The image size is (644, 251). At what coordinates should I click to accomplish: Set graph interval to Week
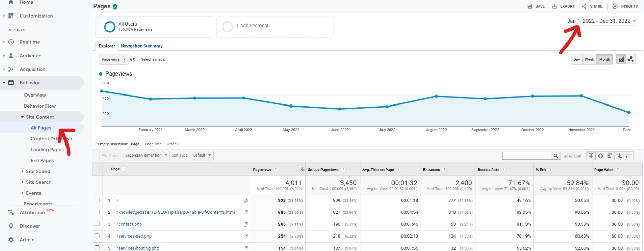point(590,59)
